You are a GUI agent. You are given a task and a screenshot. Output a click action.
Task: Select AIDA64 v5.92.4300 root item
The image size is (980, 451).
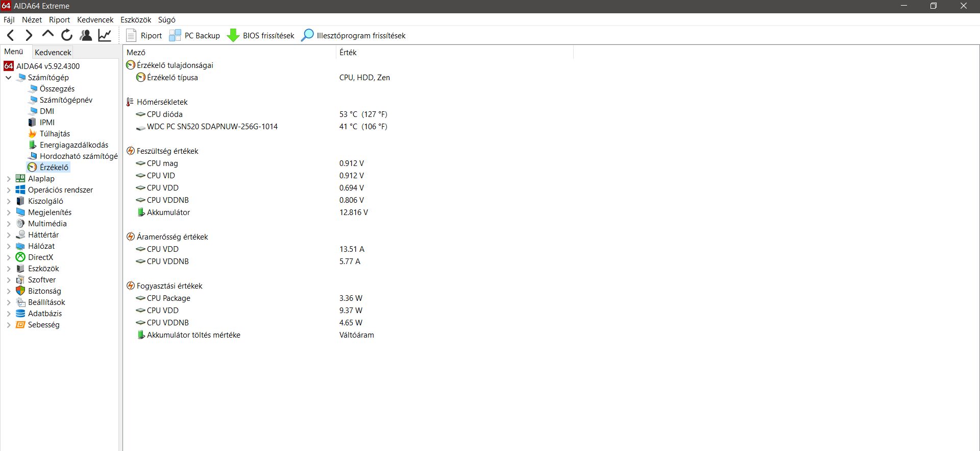(48, 66)
